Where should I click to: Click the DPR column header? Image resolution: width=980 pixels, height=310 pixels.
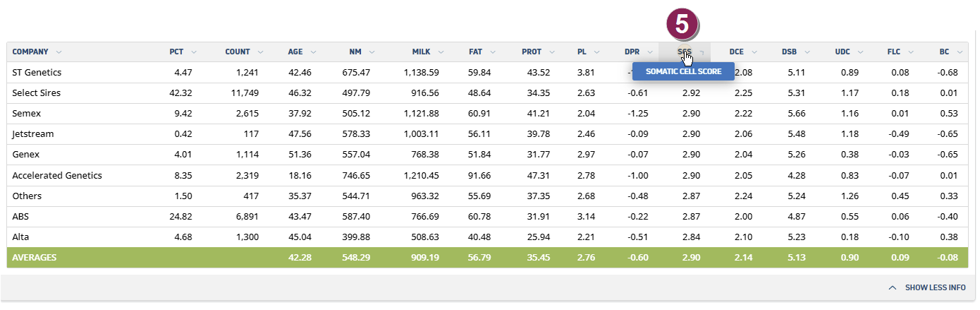[x=632, y=52]
